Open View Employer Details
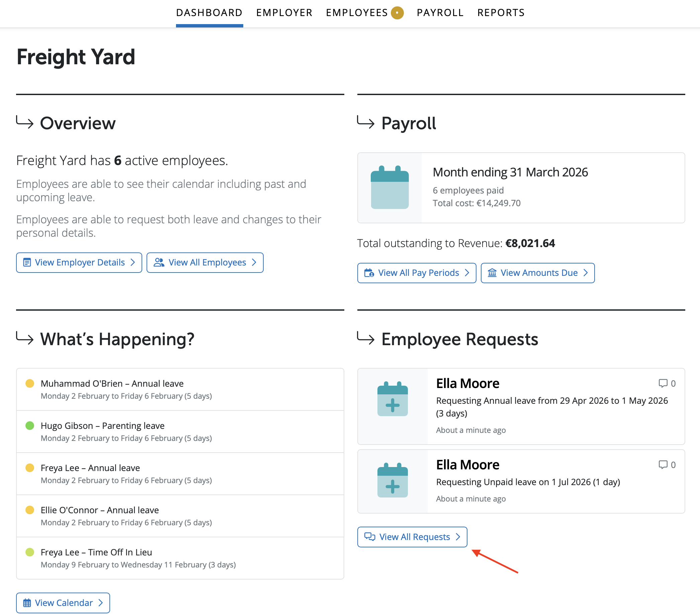Image resolution: width=700 pixels, height=614 pixels. 79,262
